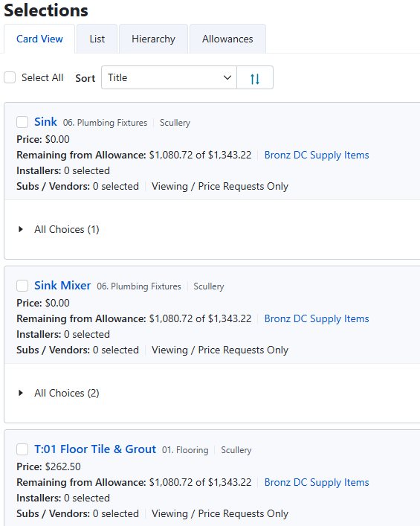Open the Title sort dropdown
420x526 pixels.
point(169,78)
